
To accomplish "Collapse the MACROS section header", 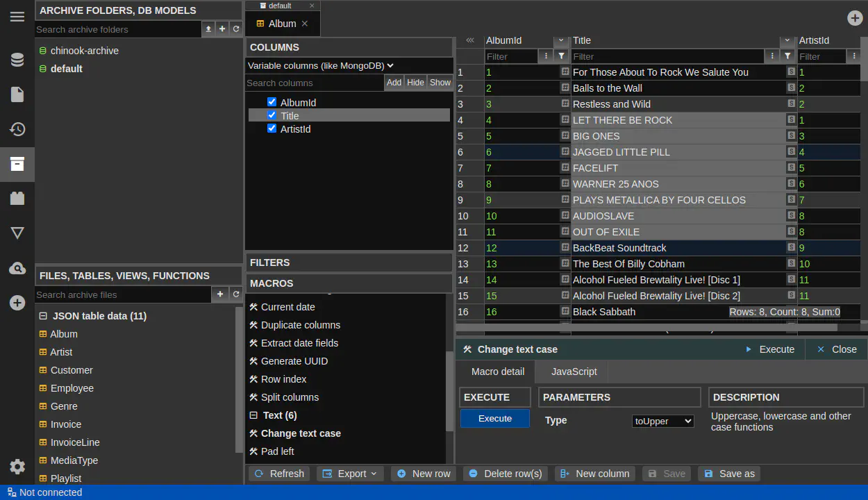I will 349,283.
